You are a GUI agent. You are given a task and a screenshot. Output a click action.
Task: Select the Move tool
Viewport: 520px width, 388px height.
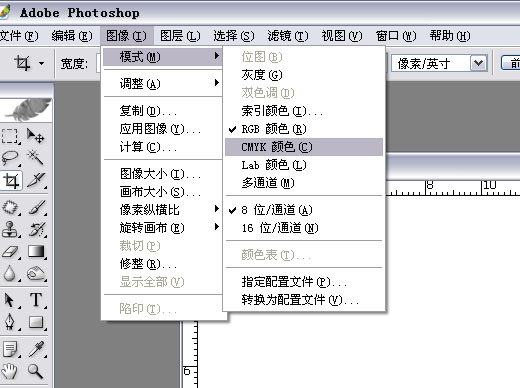(x=35, y=136)
